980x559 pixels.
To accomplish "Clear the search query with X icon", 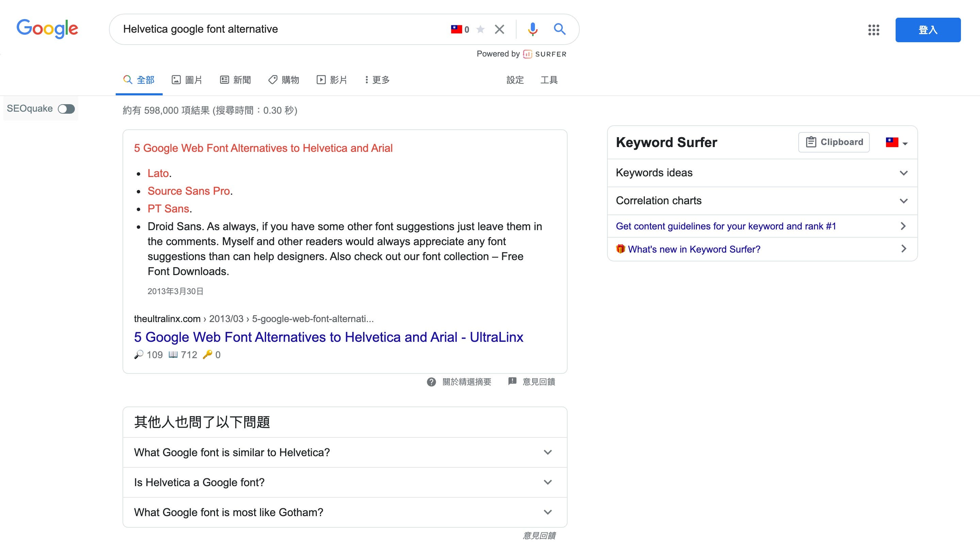I will tap(499, 29).
